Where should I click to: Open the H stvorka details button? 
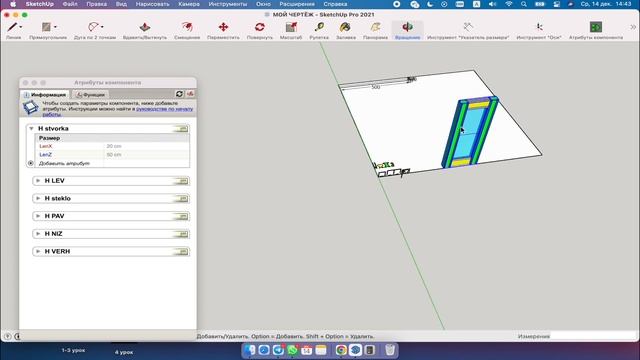182,129
